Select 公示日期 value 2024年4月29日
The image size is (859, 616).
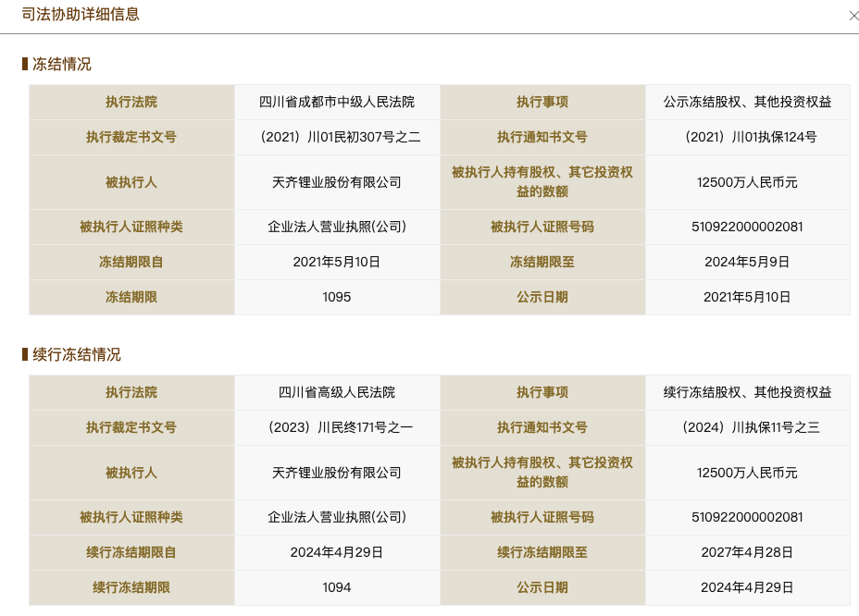click(x=747, y=587)
